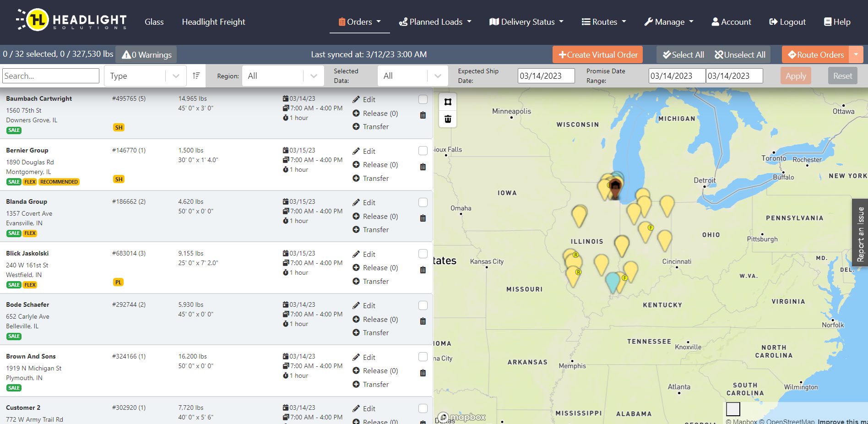This screenshot has height=424, width=868.
Task: Click the sort order icon beside Type
Action: point(196,76)
